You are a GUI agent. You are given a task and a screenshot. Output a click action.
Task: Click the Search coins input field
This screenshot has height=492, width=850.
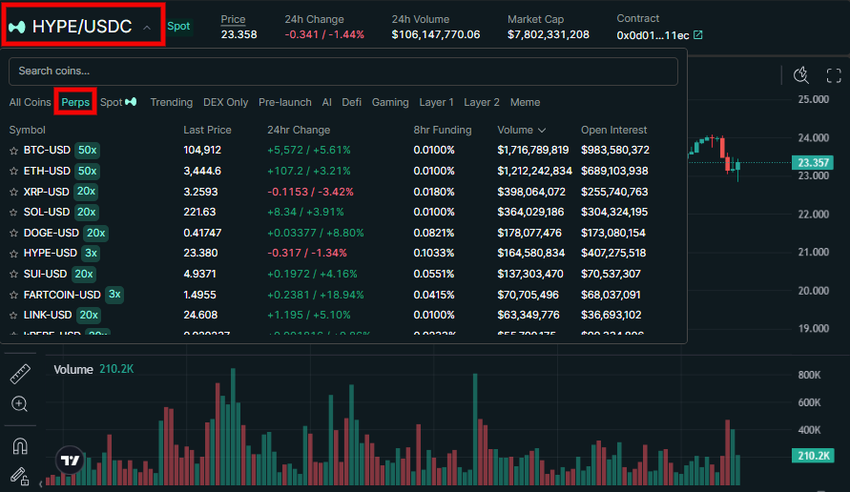tap(343, 71)
